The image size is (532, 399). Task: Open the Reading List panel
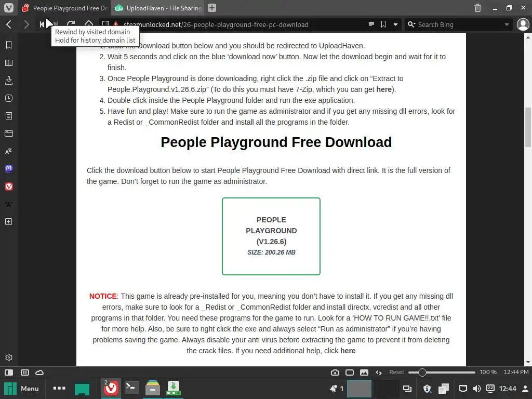pyautogui.click(x=9, y=63)
